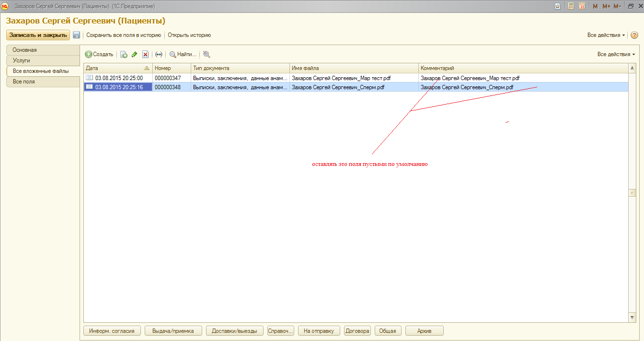
Task: Expand the form-level Все действия dropdown
Action: pos(606,35)
